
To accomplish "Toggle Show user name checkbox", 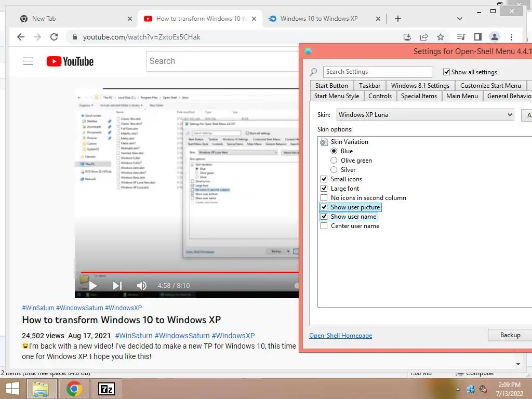I will pos(324,217).
